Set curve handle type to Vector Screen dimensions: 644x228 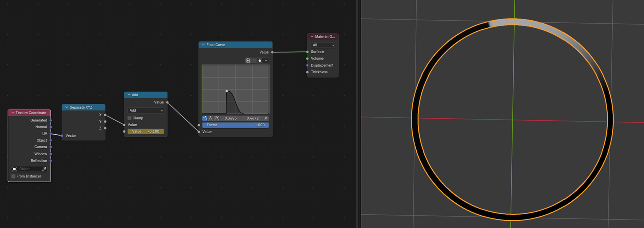point(211,118)
